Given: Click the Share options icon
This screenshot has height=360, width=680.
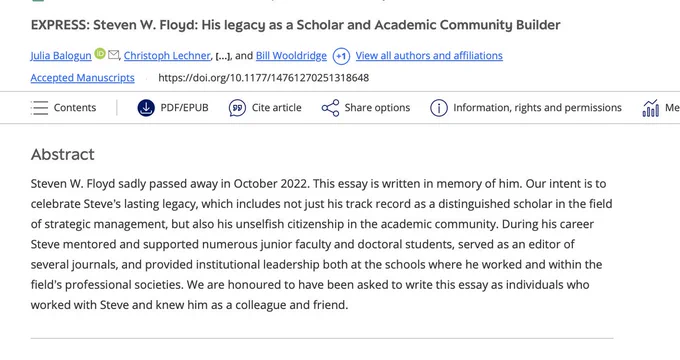Looking at the screenshot, I should click(x=330, y=108).
